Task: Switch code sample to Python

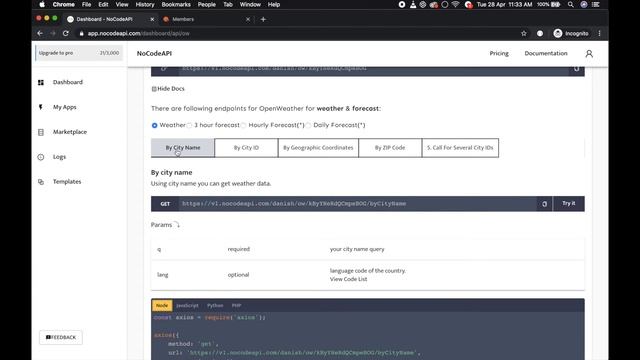Action: click(215, 305)
